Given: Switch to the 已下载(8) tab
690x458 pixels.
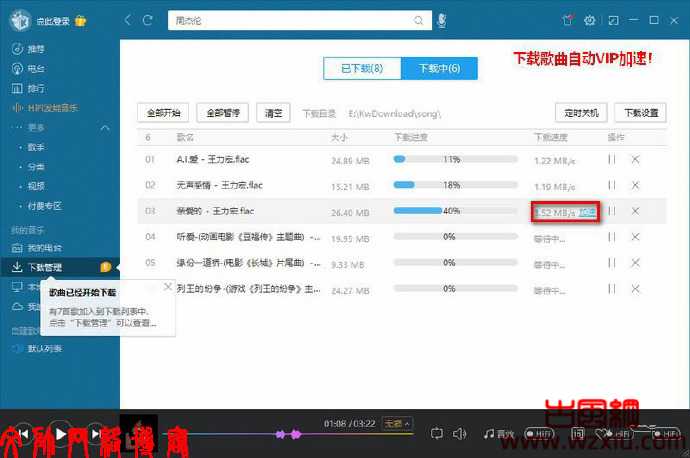Looking at the screenshot, I should click(362, 68).
